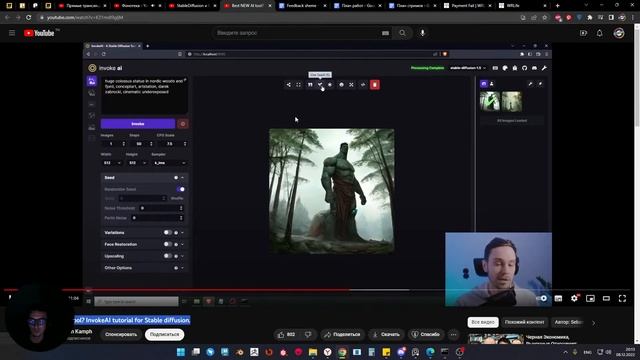Click the share icon above the image
The height and width of the screenshot is (360, 640).
click(x=289, y=84)
